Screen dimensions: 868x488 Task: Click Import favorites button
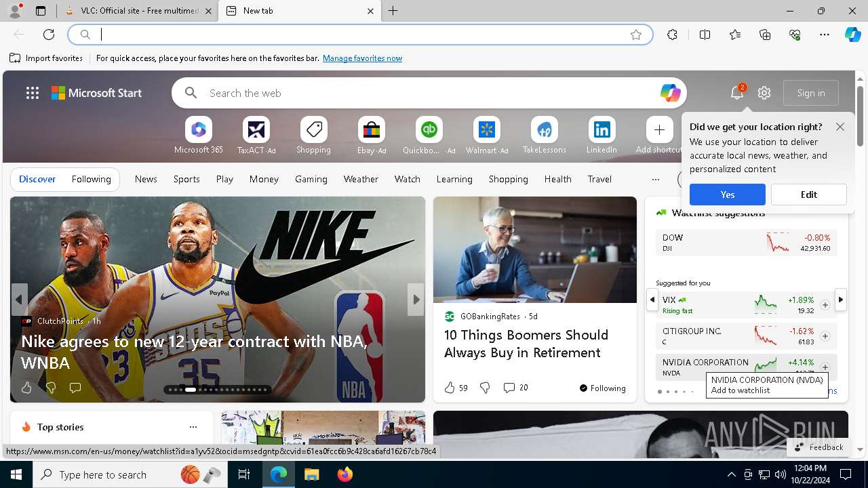(46, 58)
